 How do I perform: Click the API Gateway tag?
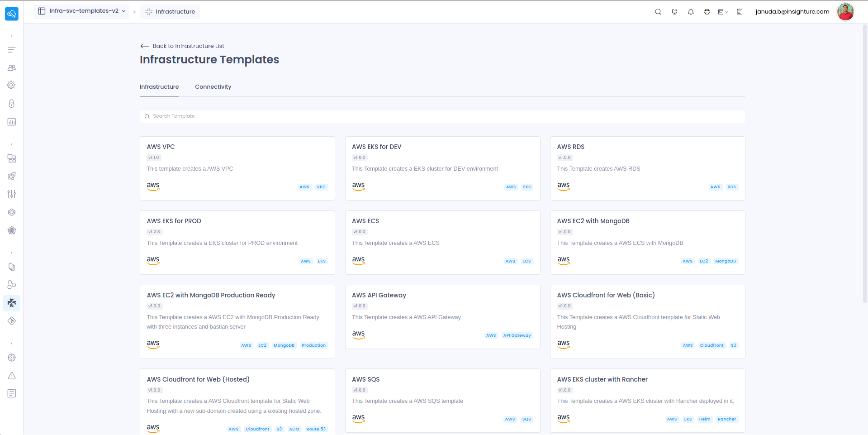(517, 335)
